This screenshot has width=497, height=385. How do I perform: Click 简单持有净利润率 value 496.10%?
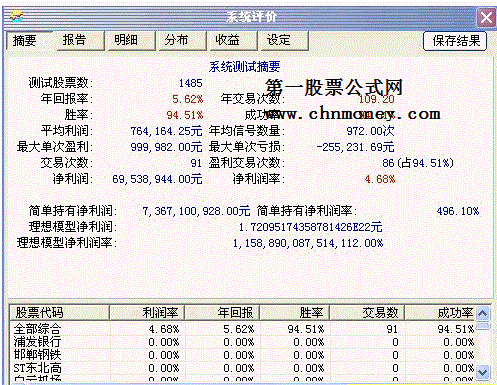tap(458, 211)
